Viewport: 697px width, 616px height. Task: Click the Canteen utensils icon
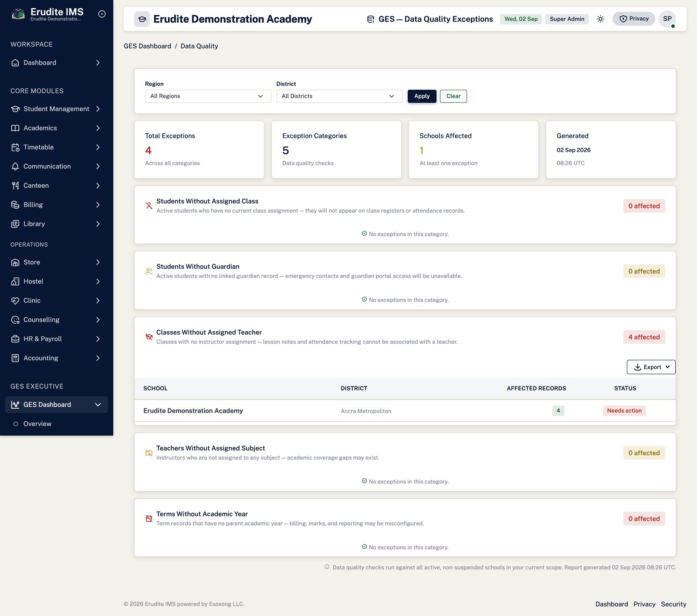15,186
